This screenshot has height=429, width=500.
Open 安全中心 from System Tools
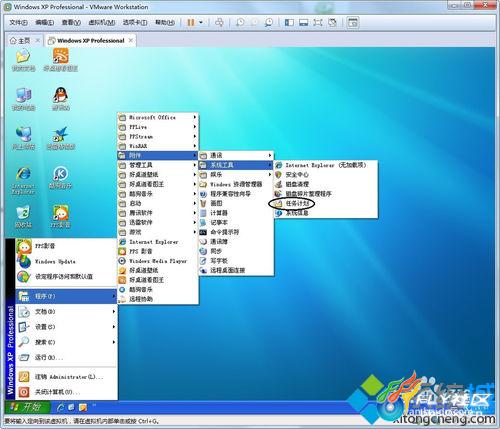(x=325, y=175)
